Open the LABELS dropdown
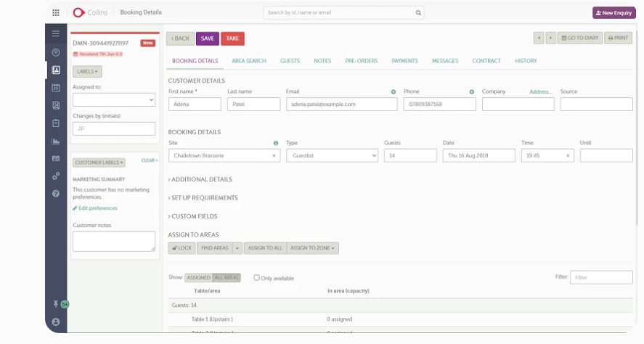 pyautogui.click(x=87, y=71)
